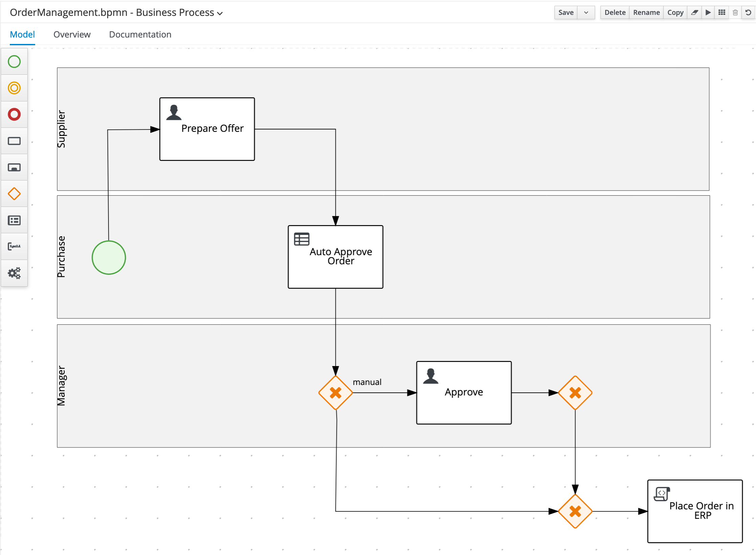Viewport: 756px width, 555px height.
Task: Click the script icon on Place Order in ERP
Action: click(x=662, y=494)
